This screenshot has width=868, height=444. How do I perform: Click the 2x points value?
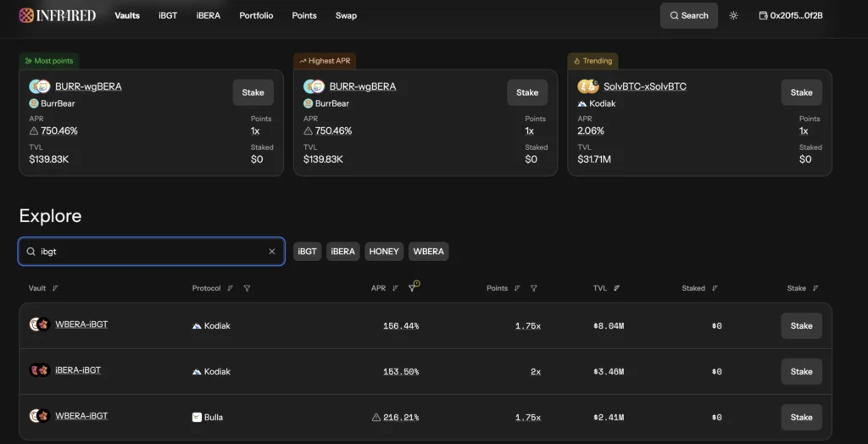[536, 371]
